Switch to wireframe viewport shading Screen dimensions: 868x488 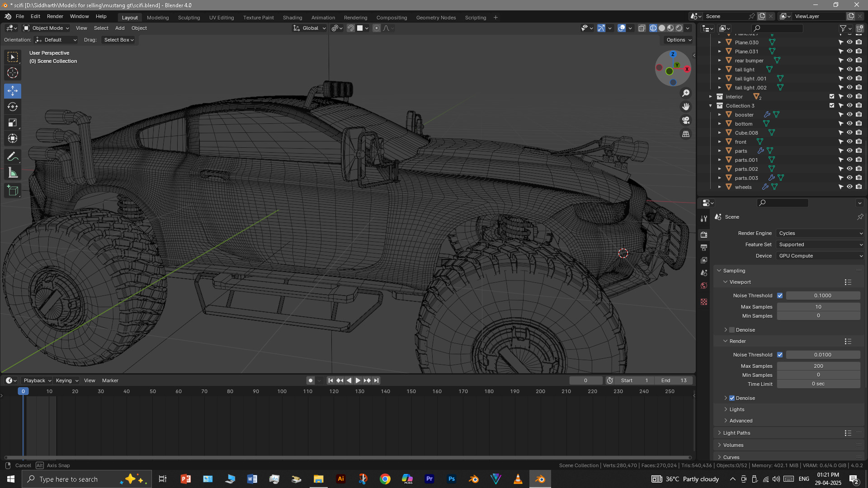pyautogui.click(x=653, y=28)
